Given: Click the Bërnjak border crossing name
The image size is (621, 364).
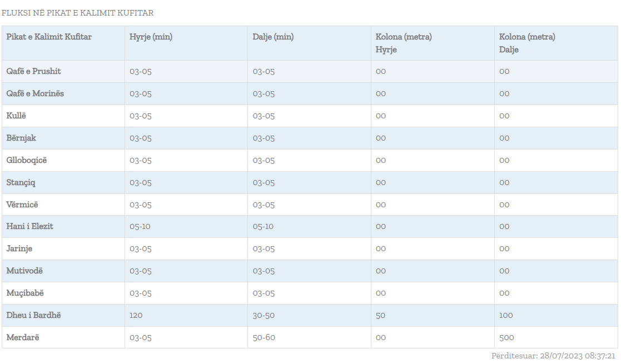Looking at the screenshot, I should coord(21,138).
